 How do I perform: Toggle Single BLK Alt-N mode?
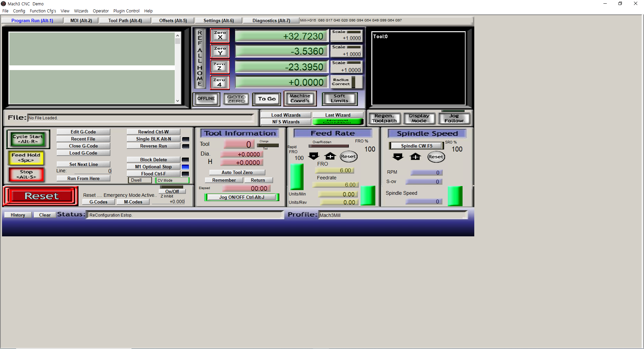pyautogui.click(x=153, y=139)
